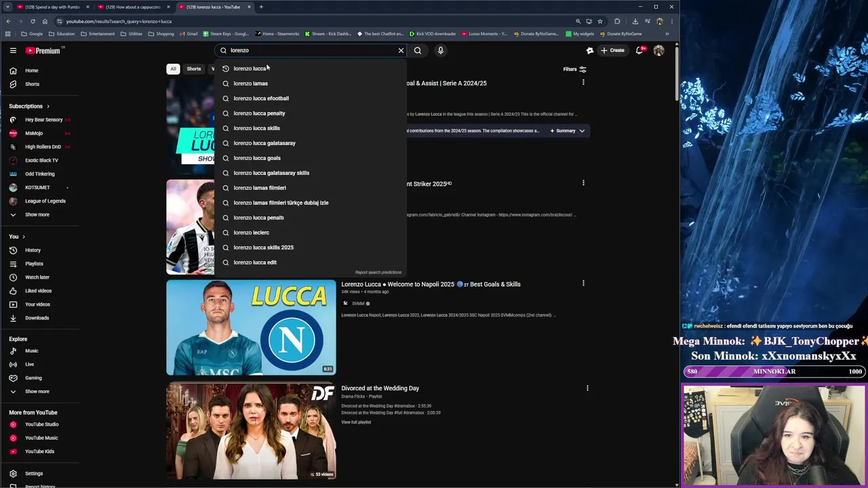The width and height of the screenshot is (868, 488).
Task: Switch to 'How about a cappuccino' tab
Action: pyautogui.click(x=132, y=7)
